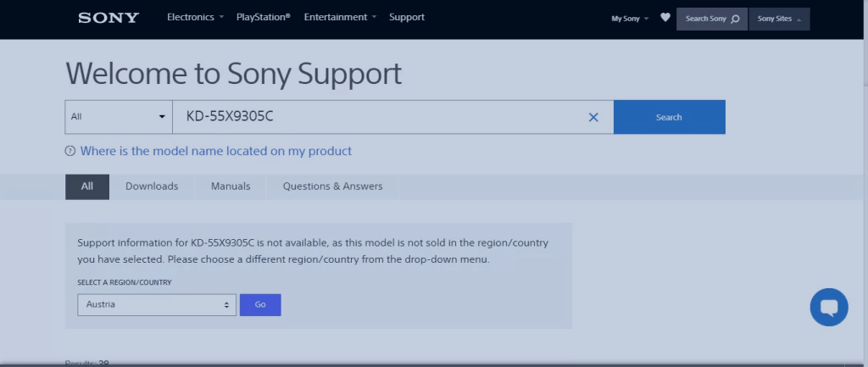Screen dimensions: 868x367
Task: Expand the Entertainment menu
Action: 340,17
